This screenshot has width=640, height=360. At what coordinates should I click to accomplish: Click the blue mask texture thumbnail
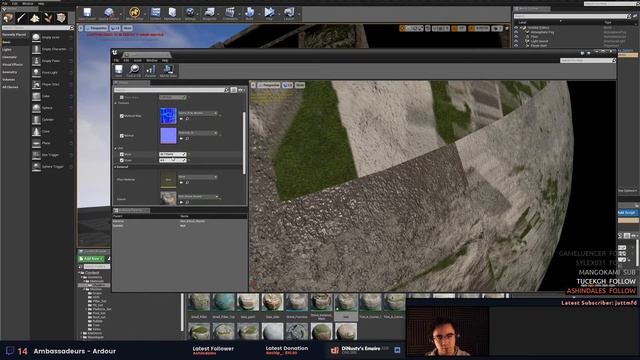tap(168, 116)
